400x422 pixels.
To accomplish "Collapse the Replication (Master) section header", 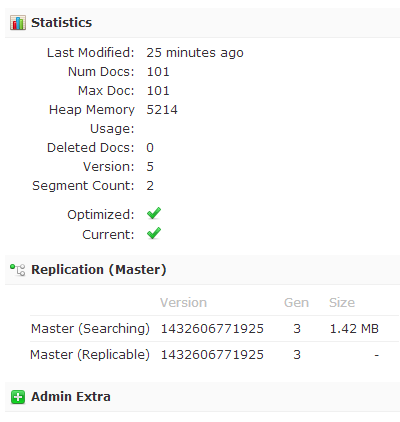I will coord(202,270).
